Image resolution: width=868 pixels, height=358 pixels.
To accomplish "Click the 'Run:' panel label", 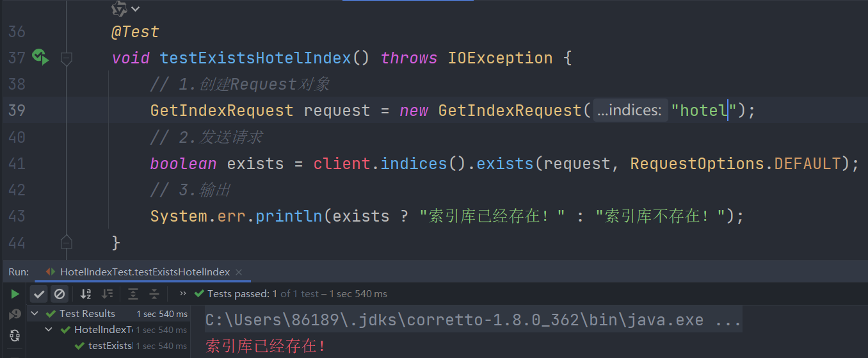I will [19, 272].
